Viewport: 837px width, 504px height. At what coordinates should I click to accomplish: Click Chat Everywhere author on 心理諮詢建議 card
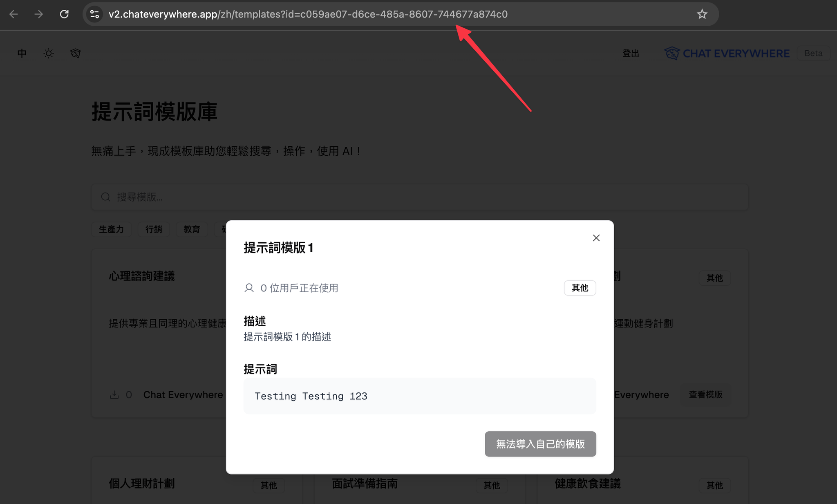coord(183,395)
